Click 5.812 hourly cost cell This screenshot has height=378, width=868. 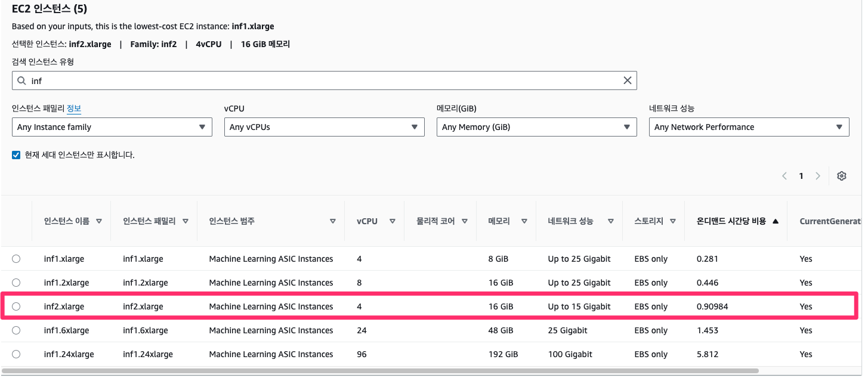click(708, 354)
